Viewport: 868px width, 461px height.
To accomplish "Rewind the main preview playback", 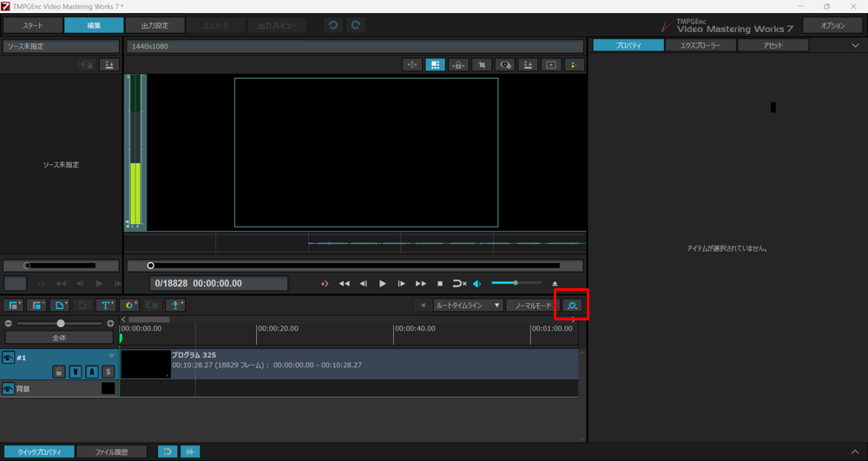I will point(344,283).
